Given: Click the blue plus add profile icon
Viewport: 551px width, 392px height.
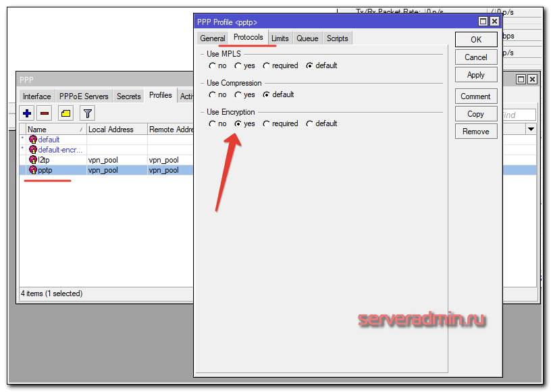Looking at the screenshot, I should coord(27,113).
